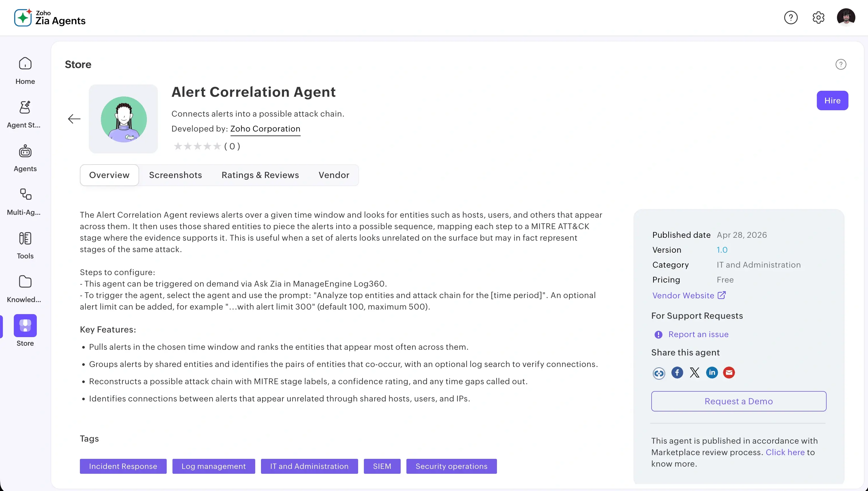
Task: Open Knowledge base folder icon
Action: click(x=25, y=282)
